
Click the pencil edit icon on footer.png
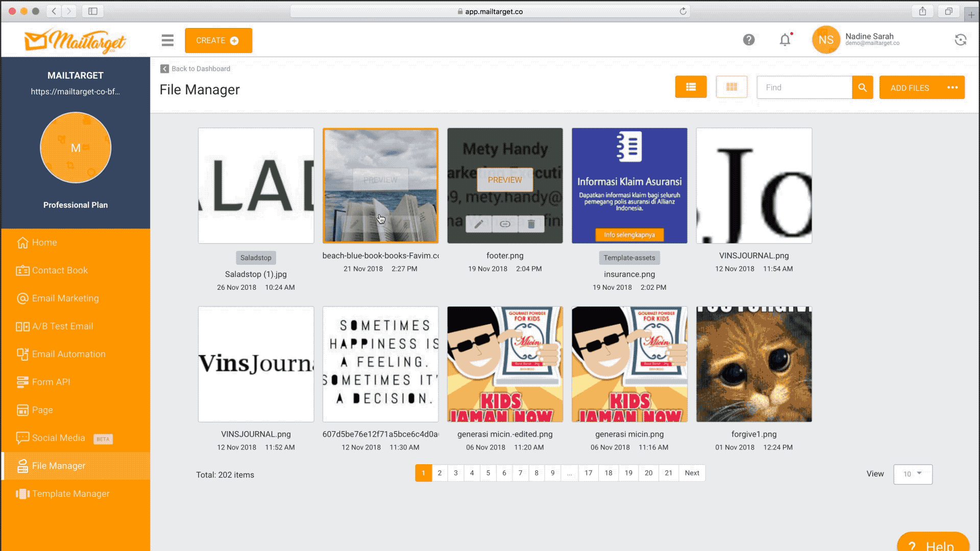click(478, 224)
